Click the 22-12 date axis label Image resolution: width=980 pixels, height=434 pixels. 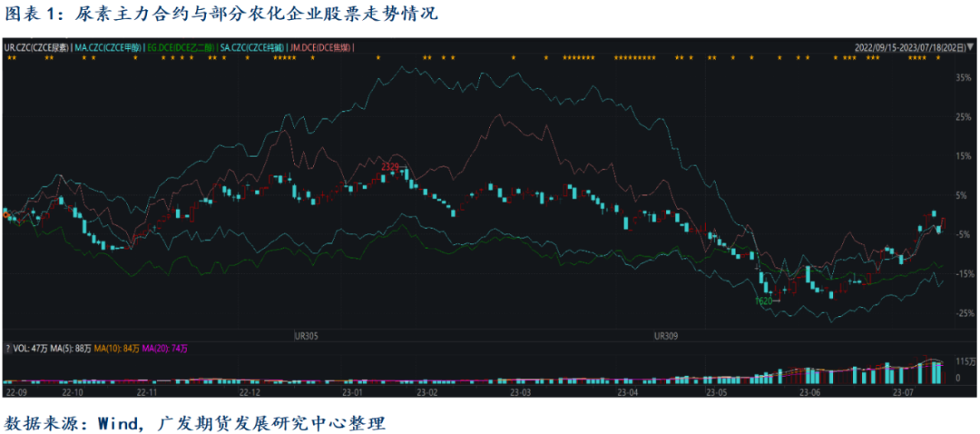[x=250, y=392]
